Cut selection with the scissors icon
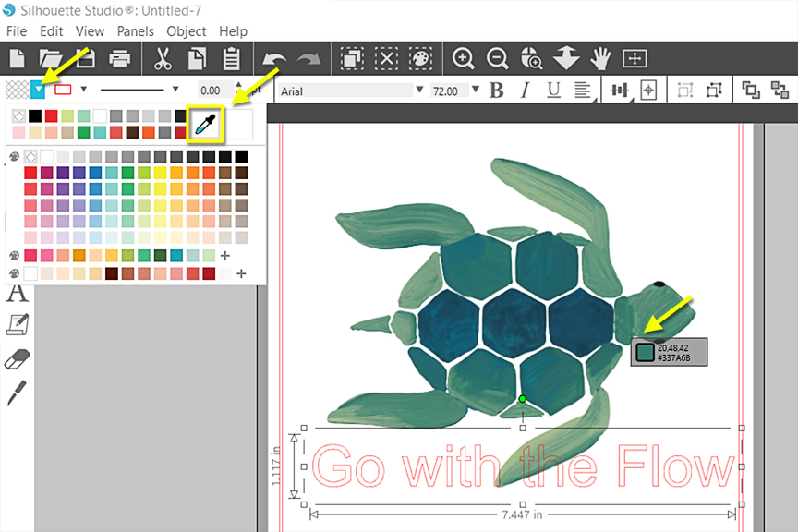 pyautogui.click(x=163, y=58)
